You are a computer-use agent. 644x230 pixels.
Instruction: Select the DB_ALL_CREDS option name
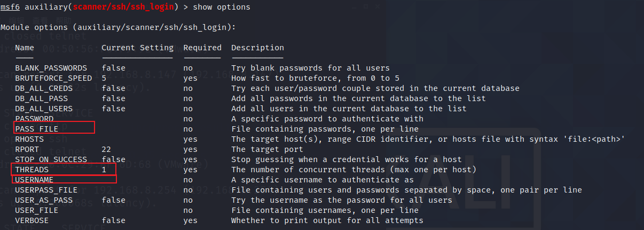(x=44, y=88)
